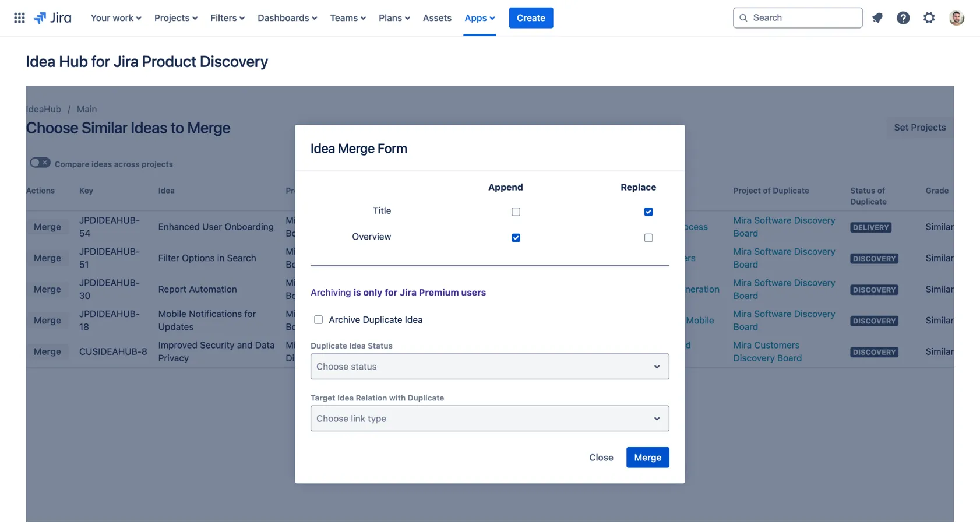
Task: Expand the Apps menu
Action: click(480, 17)
